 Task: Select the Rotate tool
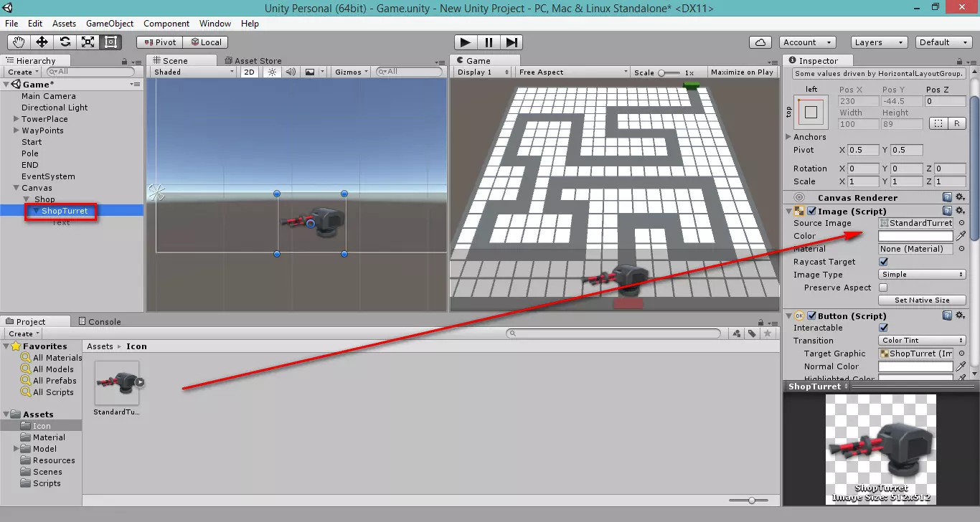pyautogui.click(x=65, y=42)
